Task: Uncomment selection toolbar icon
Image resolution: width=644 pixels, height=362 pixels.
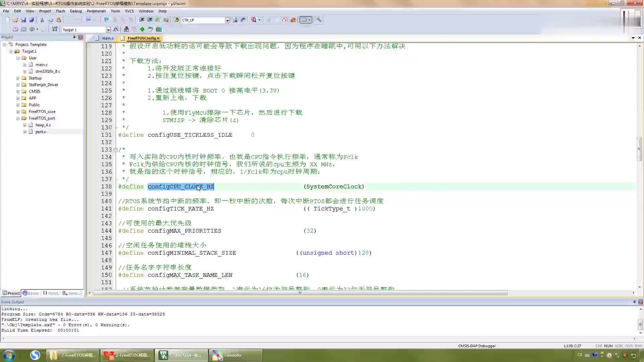Action: pos(166,20)
